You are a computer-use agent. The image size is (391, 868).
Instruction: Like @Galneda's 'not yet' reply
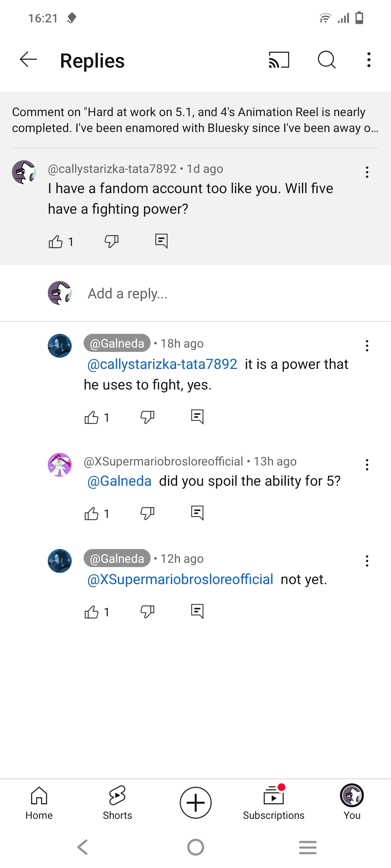(x=92, y=611)
